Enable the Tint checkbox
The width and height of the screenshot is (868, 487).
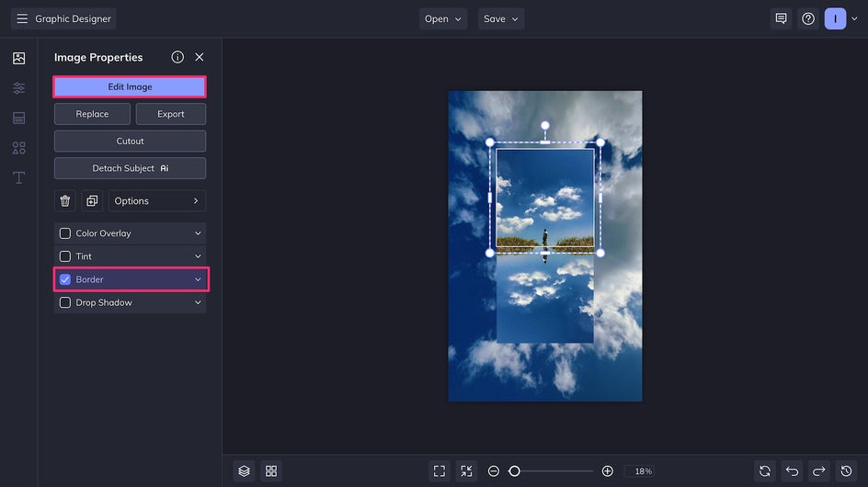click(x=64, y=256)
